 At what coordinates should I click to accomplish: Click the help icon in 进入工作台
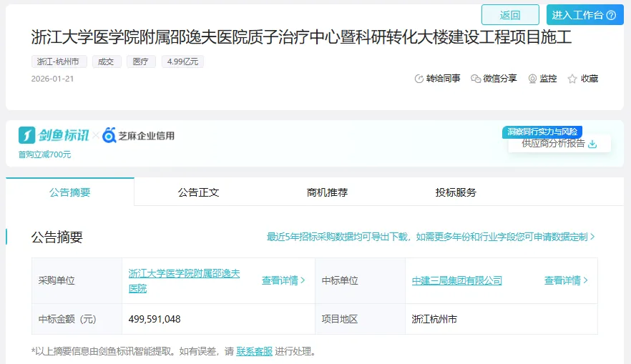click(x=611, y=15)
